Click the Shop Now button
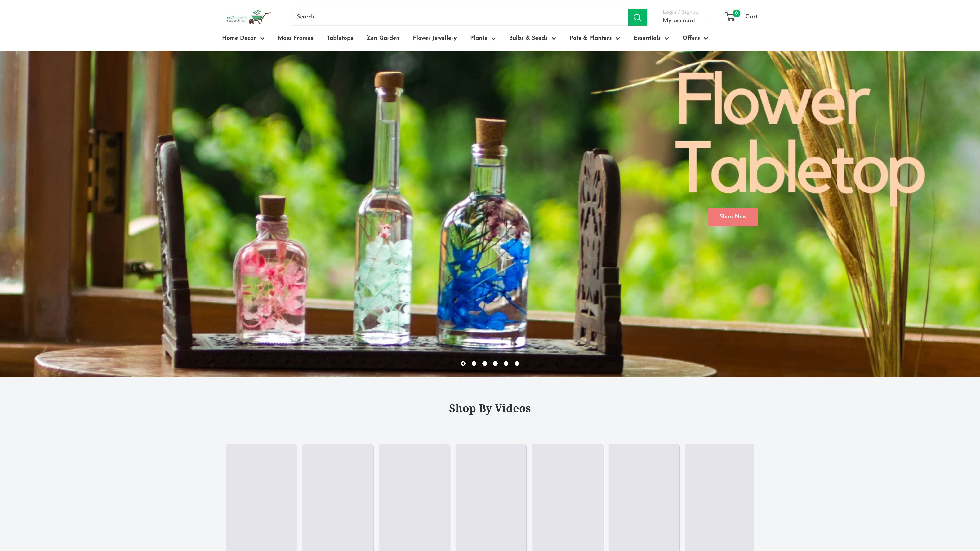The height and width of the screenshot is (551, 980). coord(732,217)
